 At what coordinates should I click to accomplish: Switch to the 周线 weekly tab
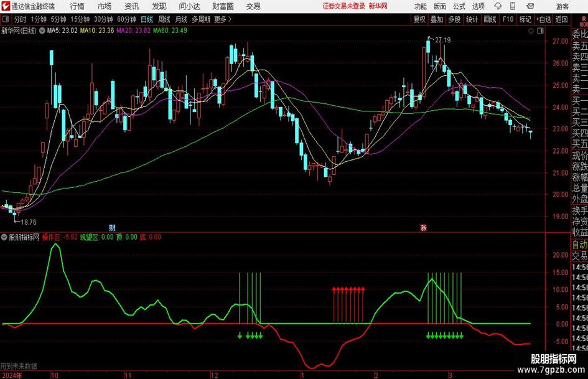tap(164, 19)
